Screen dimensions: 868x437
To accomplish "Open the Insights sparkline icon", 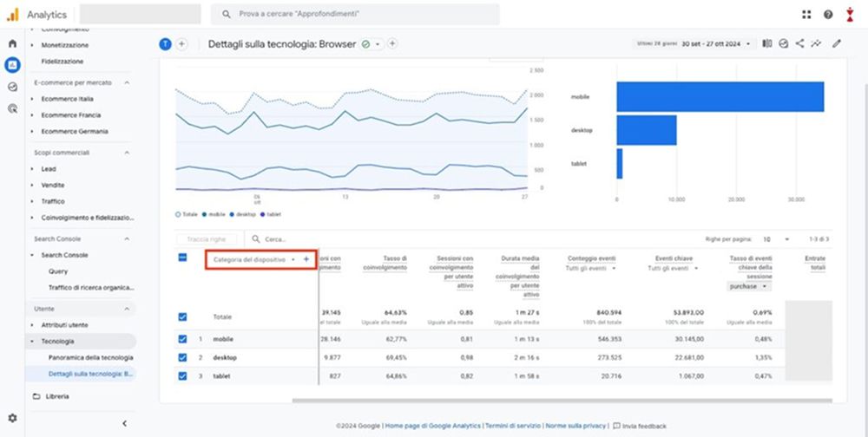I will point(816,43).
